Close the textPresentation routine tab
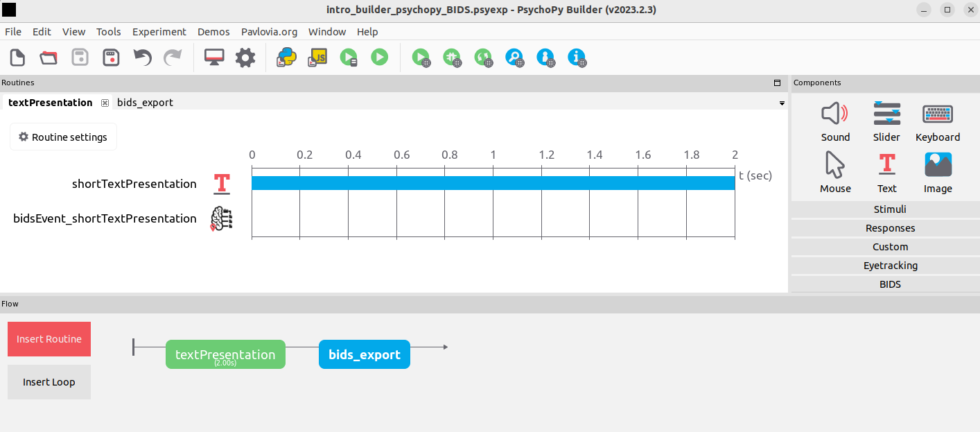This screenshot has width=980, height=432. (x=105, y=103)
